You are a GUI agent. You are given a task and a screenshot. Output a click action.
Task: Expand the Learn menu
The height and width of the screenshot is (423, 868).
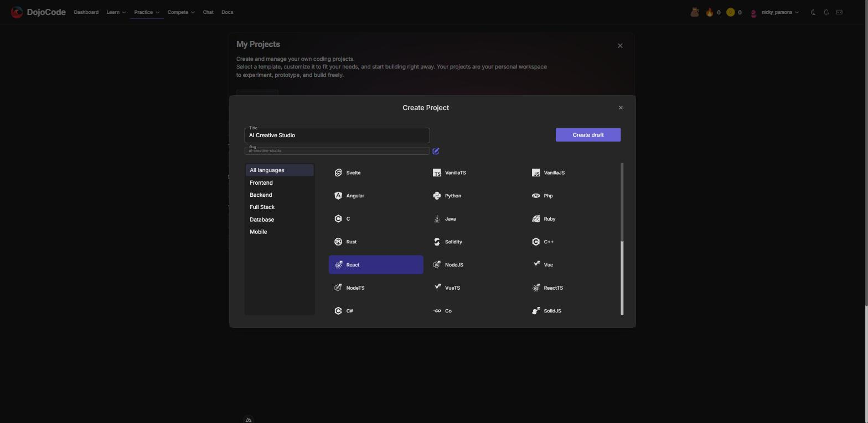(x=116, y=12)
